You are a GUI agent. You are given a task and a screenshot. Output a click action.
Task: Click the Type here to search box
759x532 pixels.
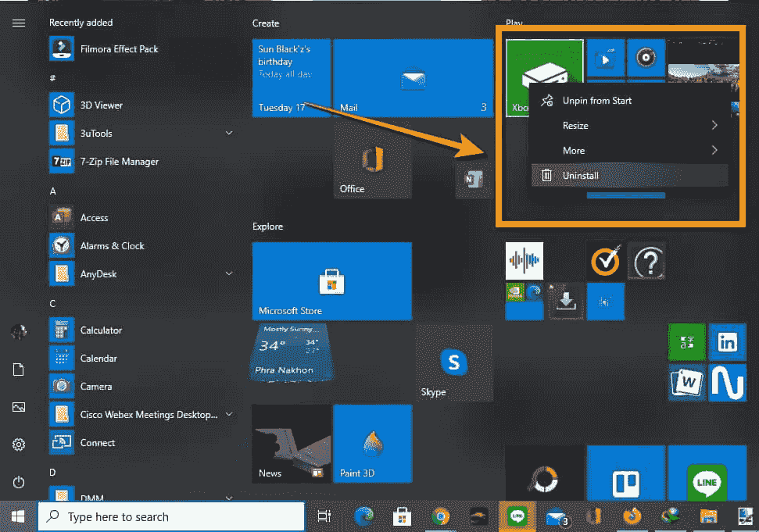click(x=172, y=516)
